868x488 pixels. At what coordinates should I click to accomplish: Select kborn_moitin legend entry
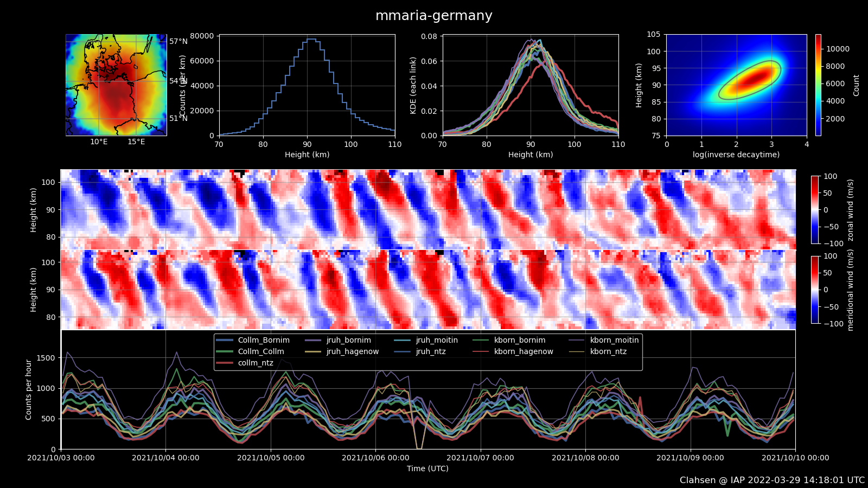point(604,340)
